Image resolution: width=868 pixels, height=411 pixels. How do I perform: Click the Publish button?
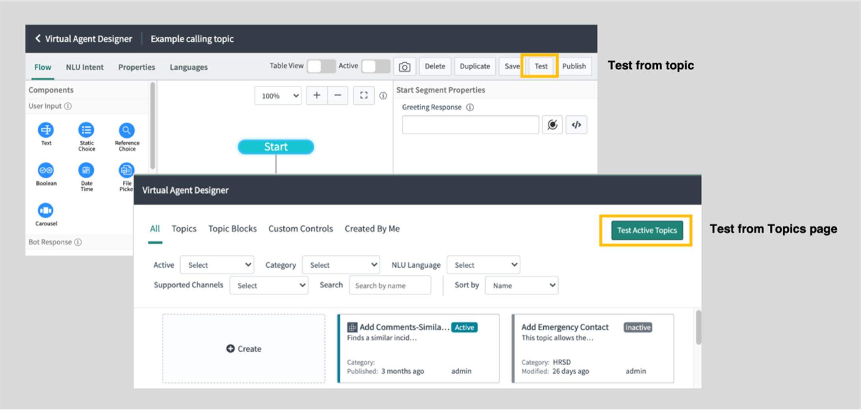(574, 66)
